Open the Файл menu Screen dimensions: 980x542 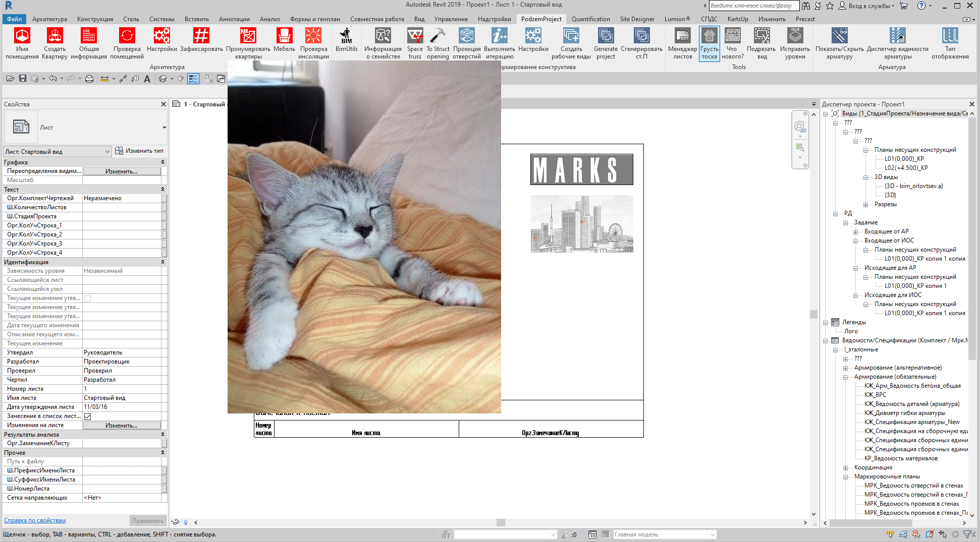[x=14, y=19]
